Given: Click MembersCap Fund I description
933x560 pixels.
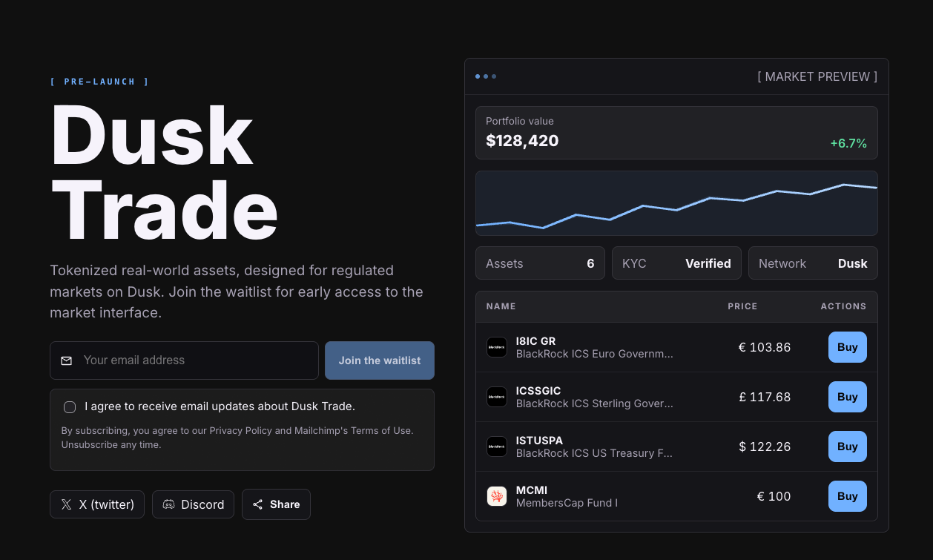Looking at the screenshot, I should click(567, 503).
